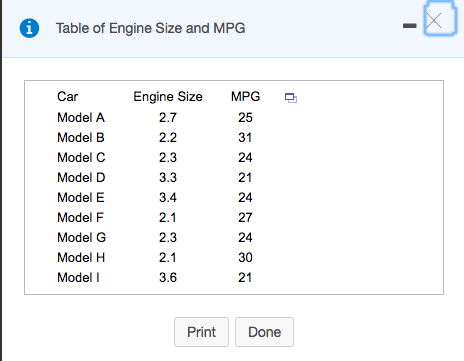Select Model F engine size 2.1
Viewport: 464px width, 361px height.
[167, 217]
